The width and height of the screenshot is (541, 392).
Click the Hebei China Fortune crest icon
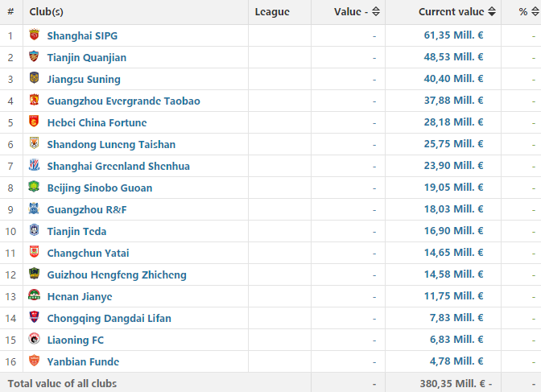pyautogui.click(x=33, y=122)
